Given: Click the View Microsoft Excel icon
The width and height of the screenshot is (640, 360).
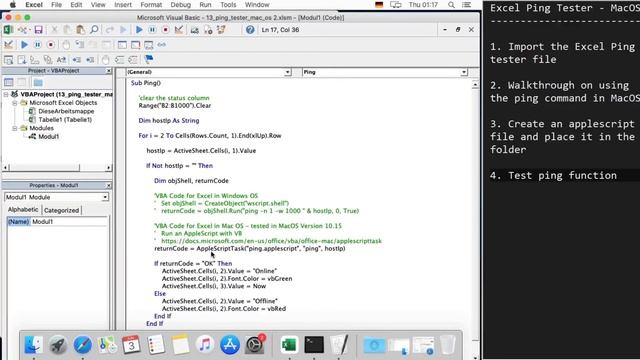Looking at the screenshot, I should pyautogui.click(x=8, y=30).
